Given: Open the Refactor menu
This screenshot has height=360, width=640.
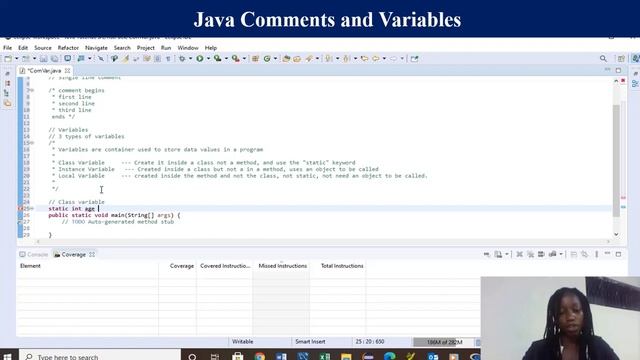Looking at the screenshot, I should 68,48.
